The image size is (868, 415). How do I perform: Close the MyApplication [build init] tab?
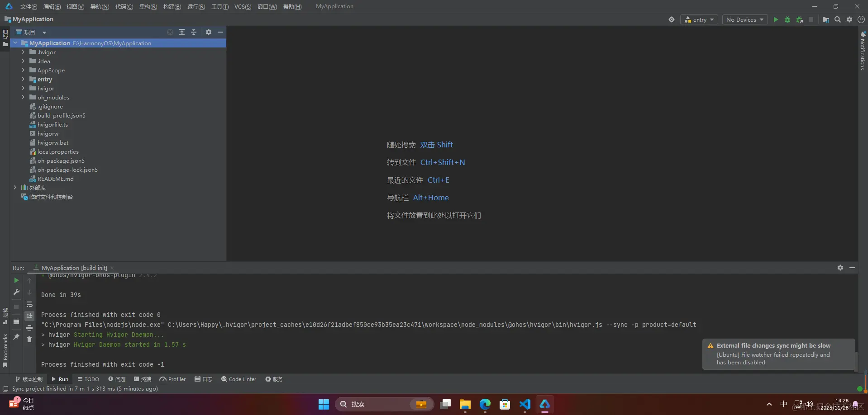[x=112, y=268]
